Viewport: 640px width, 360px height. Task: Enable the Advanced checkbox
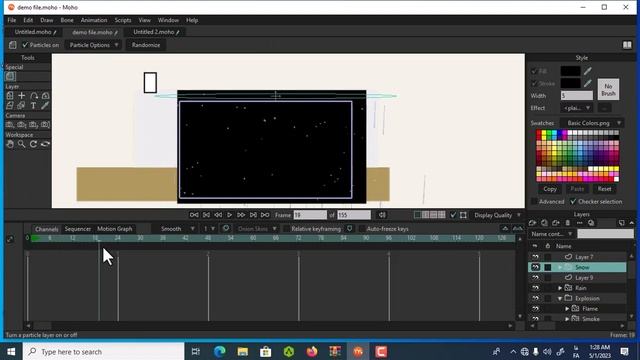pos(534,202)
